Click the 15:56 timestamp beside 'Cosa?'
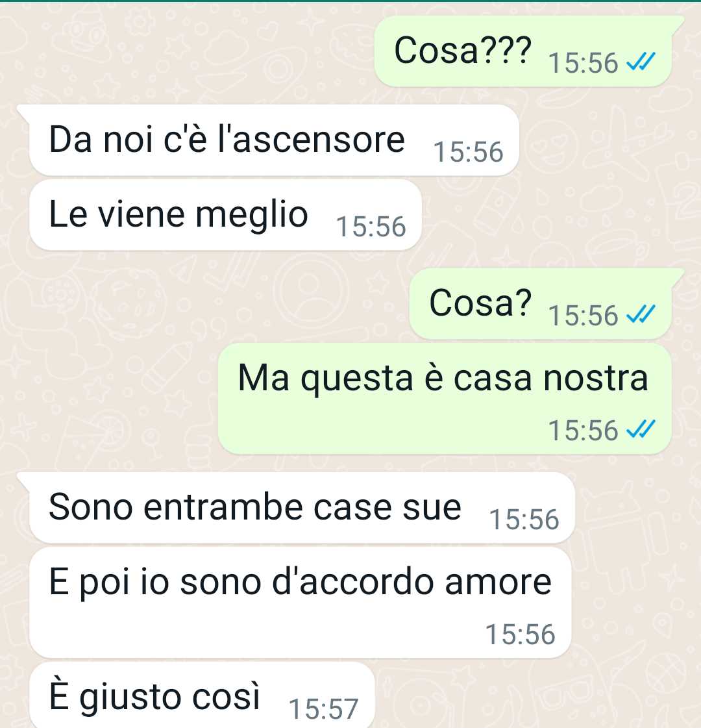The image size is (701, 728). click(x=583, y=316)
